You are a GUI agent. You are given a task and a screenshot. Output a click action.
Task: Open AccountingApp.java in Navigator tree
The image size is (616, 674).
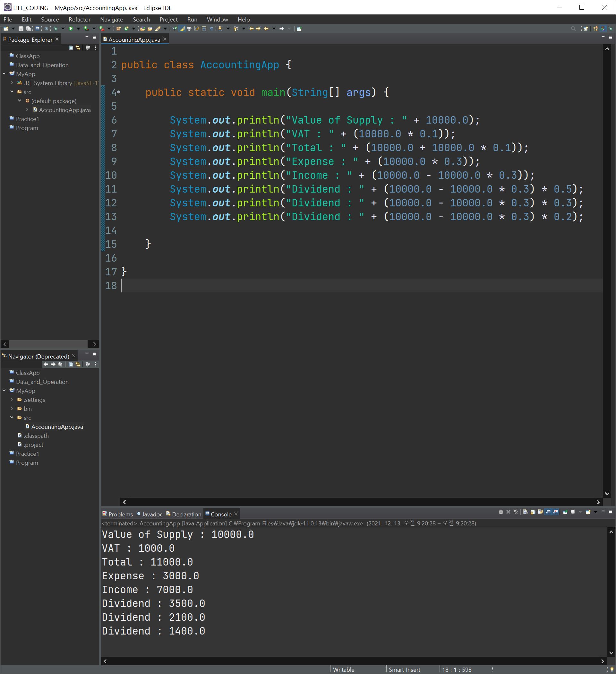point(57,427)
